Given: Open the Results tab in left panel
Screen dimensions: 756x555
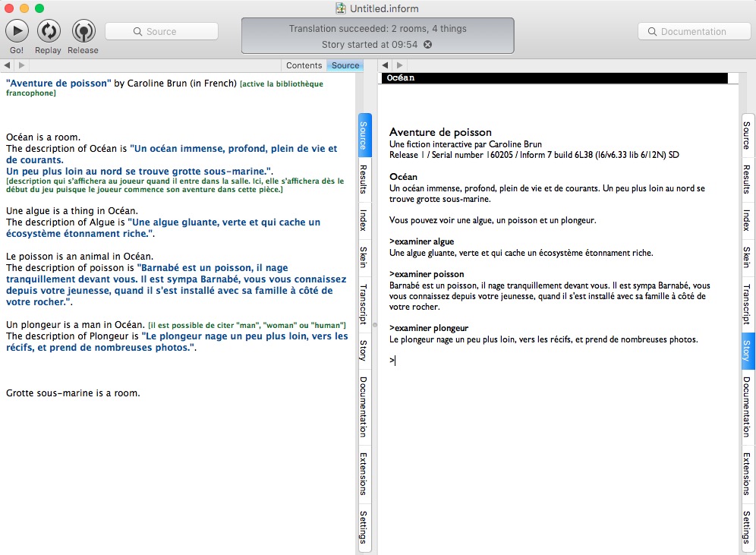Looking at the screenshot, I should coord(364,179).
